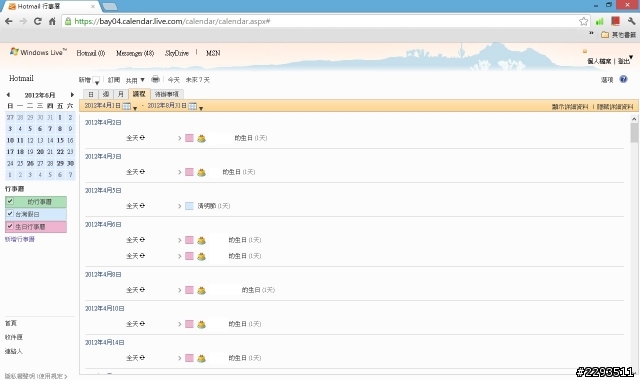This screenshot has width=640, height=380.
Task: Expand the 清明節 event details
Action: pyautogui.click(x=179, y=206)
